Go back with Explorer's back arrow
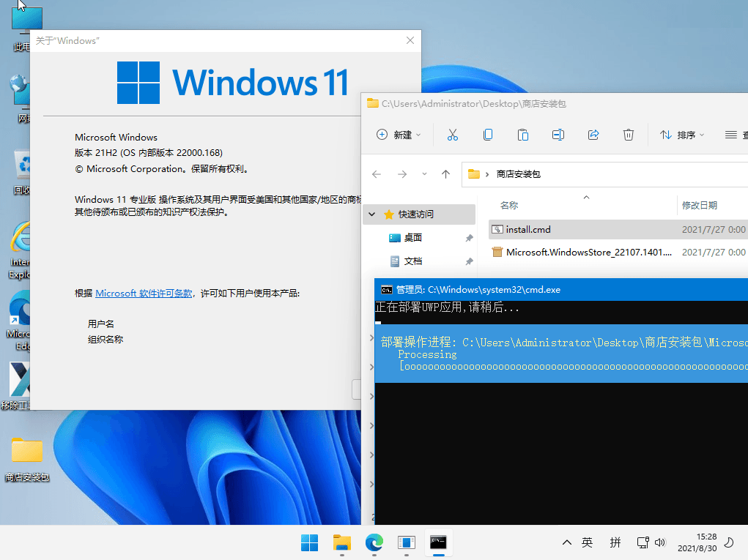This screenshot has width=748, height=560. 377,174
